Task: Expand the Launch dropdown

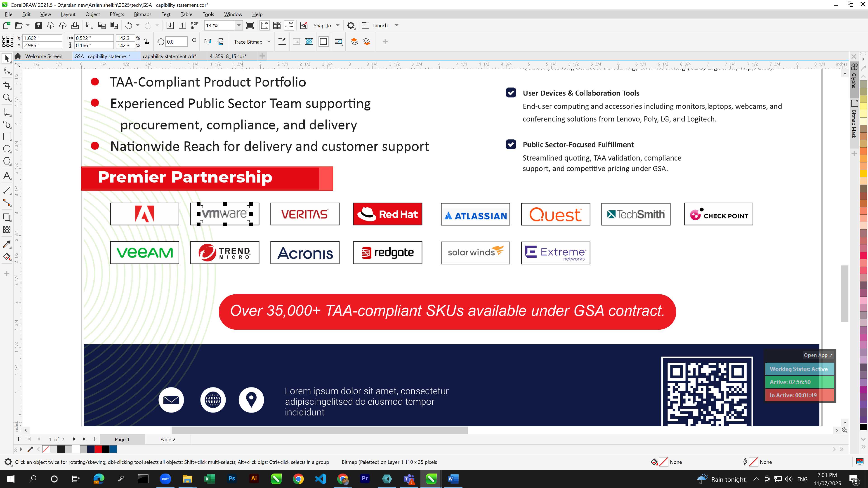Action: point(397,25)
